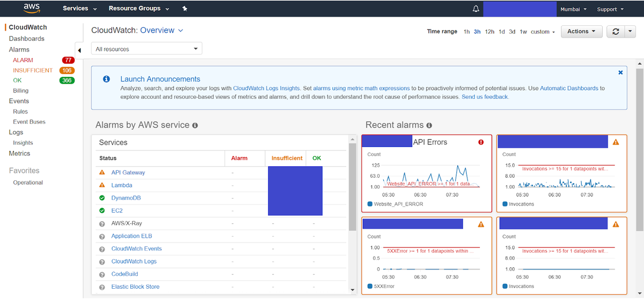The width and height of the screenshot is (644, 300).
Task: Click the red 77 ALARM count badge
Action: point(68,60)
